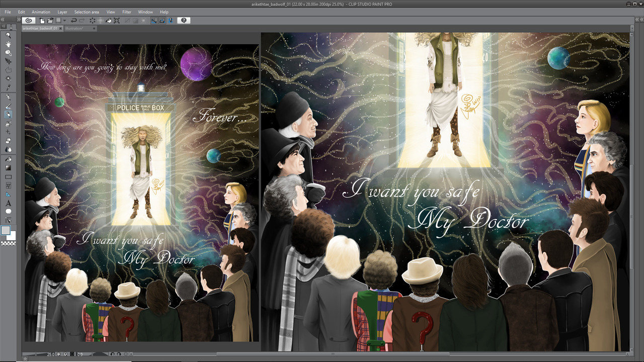Switch to arikethtae_badwolf_01 canvas tab

coord(40,29)
